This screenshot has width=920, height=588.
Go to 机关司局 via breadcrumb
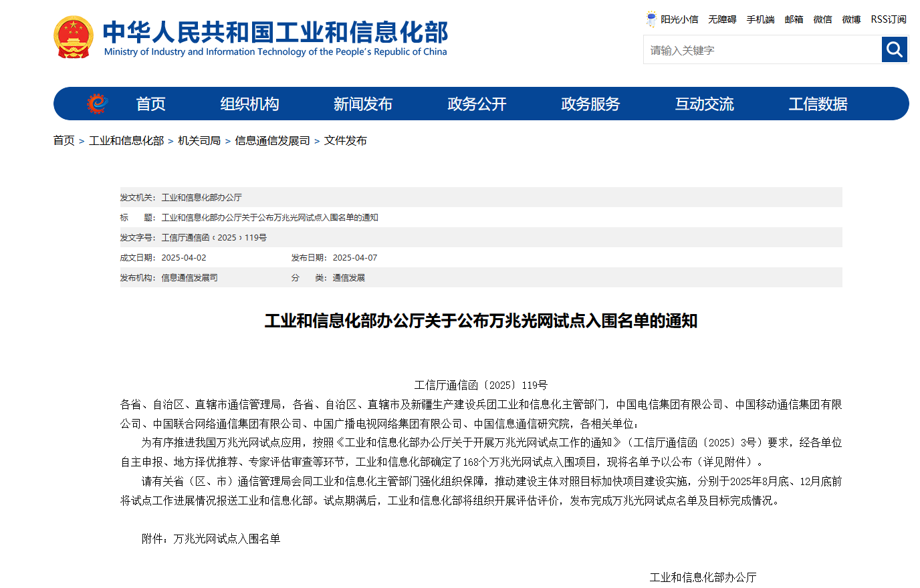(x=199, y=140)
